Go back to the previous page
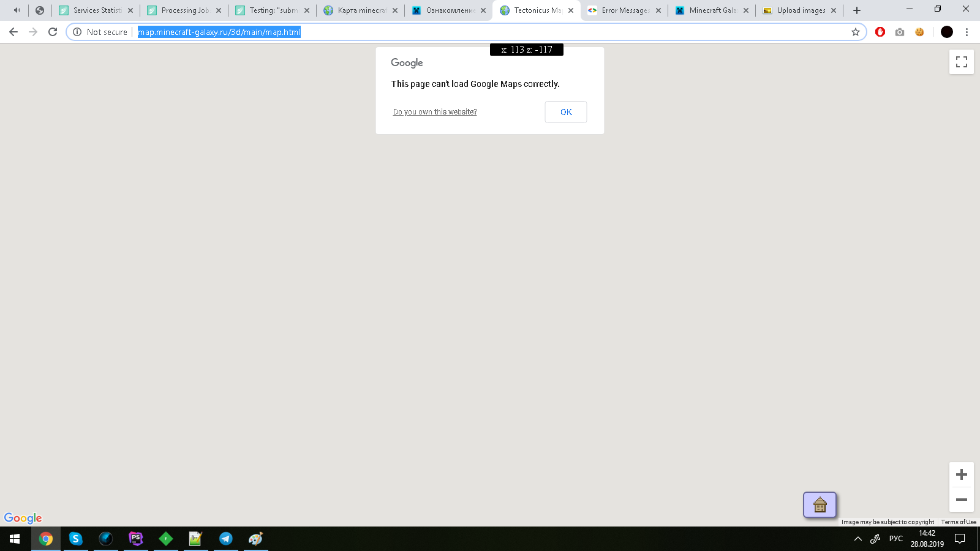Image resolution: width=980 pixels, height=551 pixels. tap(13, 32)
